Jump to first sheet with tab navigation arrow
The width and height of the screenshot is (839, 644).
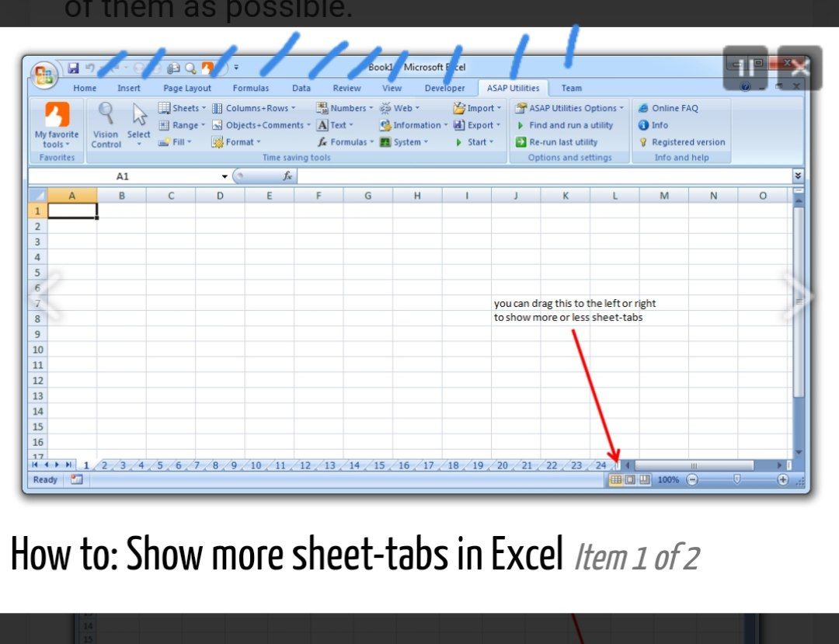click(35, 465)
